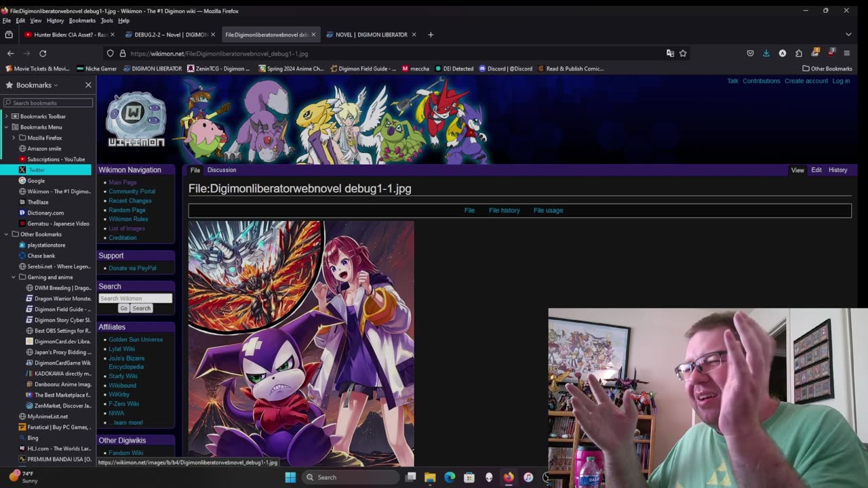This screenshot has height=488, width=868.
Task: Open the Contributions link
Action: click(x=761, y=81)
